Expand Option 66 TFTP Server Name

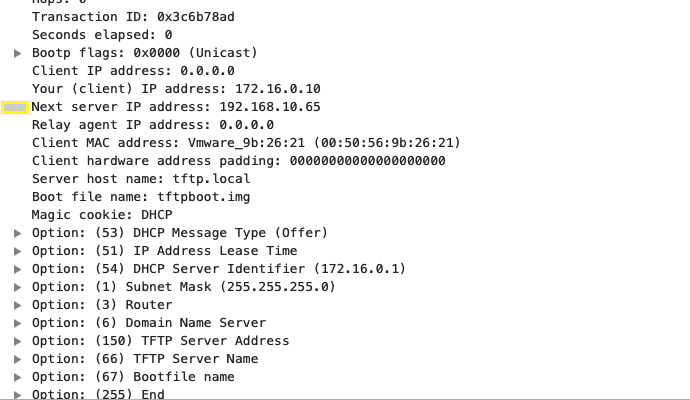click(x=18, y=359)
